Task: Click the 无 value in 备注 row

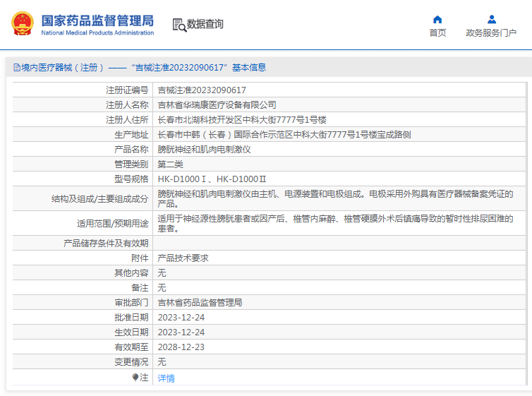Action: pyautogui.click(x=162, y=288)
